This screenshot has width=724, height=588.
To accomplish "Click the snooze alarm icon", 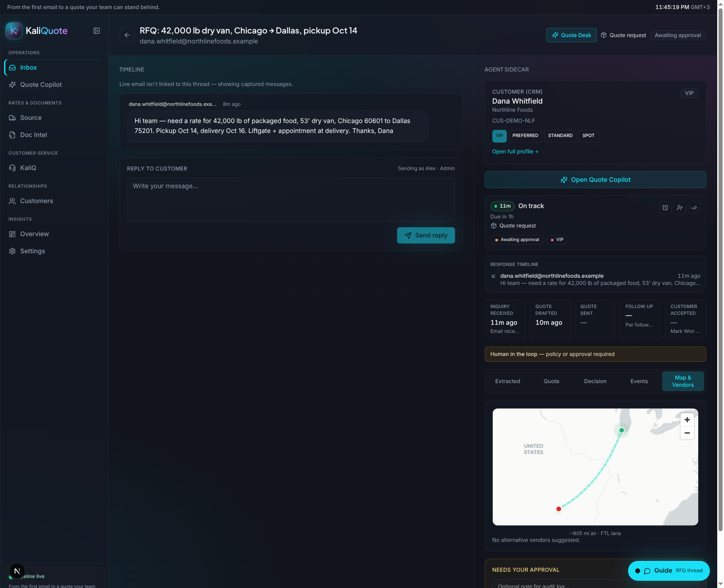I will pos(665,208).
